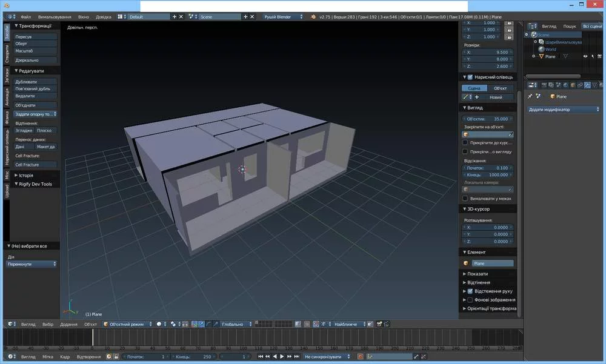Click the Plane visibility eye icon in outliner

(x=585, y=56)
